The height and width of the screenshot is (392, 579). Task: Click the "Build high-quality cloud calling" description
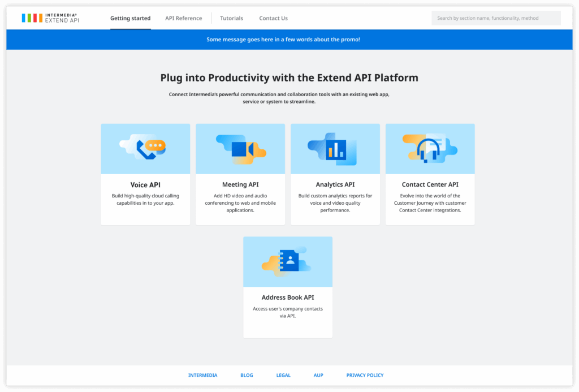[x=145, y=200]
